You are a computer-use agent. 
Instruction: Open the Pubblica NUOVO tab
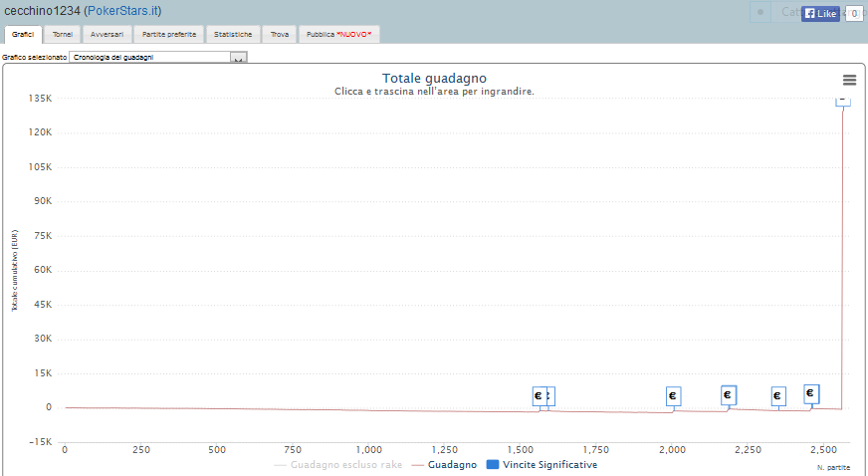(338, 34)
